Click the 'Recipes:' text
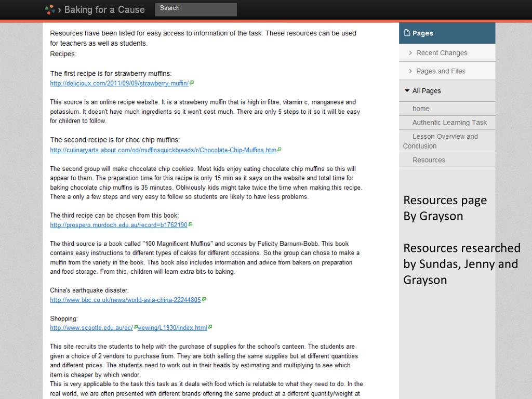532x399 pixels. tap(63, 54)
